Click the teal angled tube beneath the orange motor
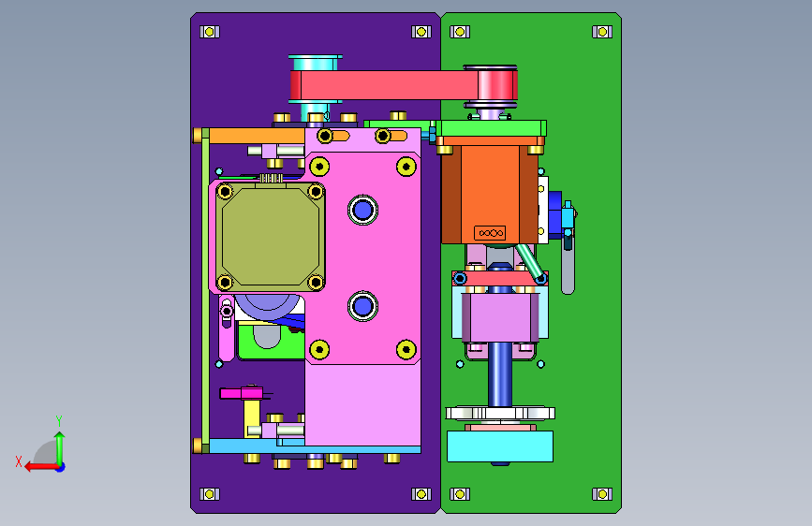Viewport: 812px width, 526px height. pyautogui.click(x=529, y=262)
